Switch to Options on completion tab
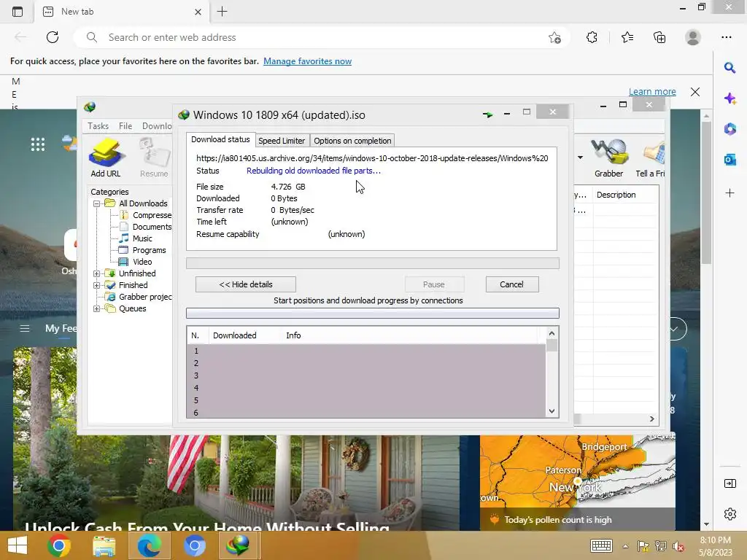Viewport: 747px width, 560px height. tap(352, 141)
